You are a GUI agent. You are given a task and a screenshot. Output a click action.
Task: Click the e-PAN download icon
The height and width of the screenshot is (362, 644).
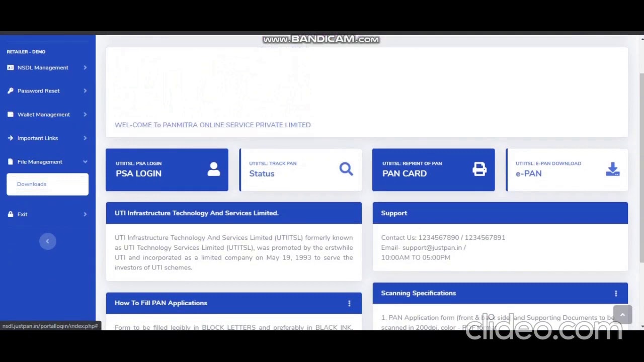[x=613, y=169]
